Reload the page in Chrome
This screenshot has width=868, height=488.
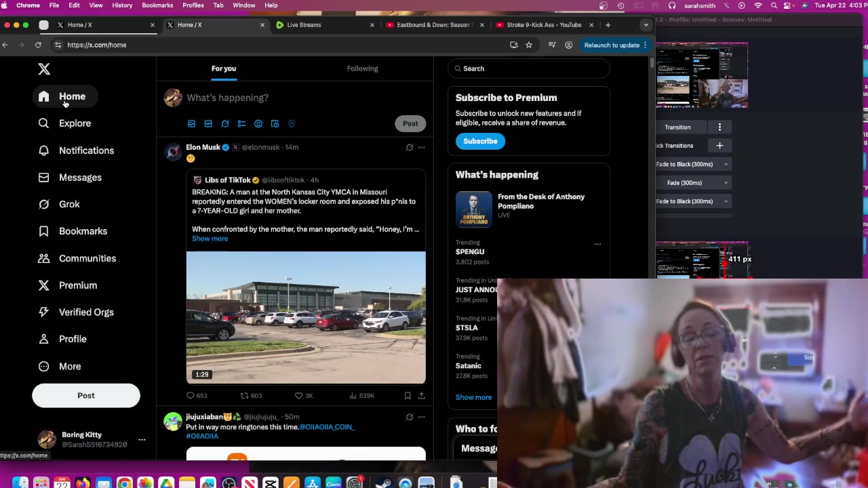pyautogui.click(x=38, y=45)
